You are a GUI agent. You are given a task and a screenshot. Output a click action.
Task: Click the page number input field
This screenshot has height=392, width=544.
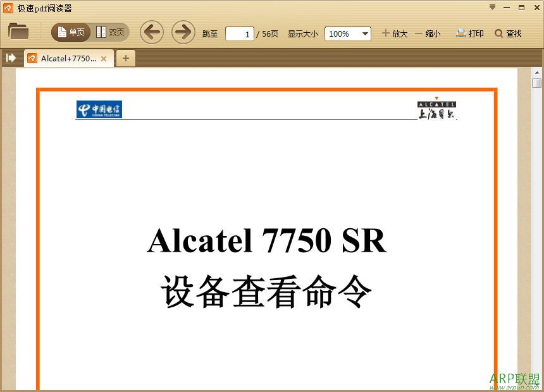tap(240, 34)
